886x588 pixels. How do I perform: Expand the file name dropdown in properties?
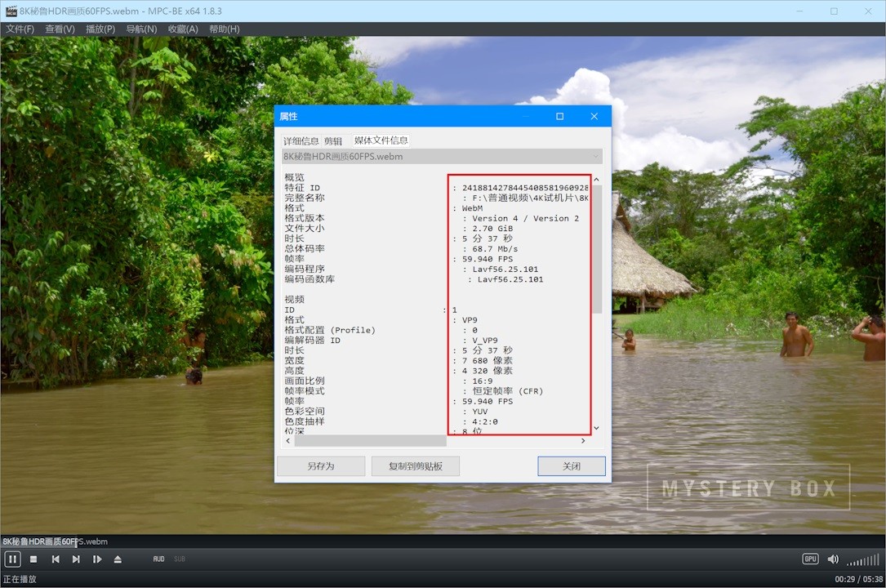click(x=596, y=156)
